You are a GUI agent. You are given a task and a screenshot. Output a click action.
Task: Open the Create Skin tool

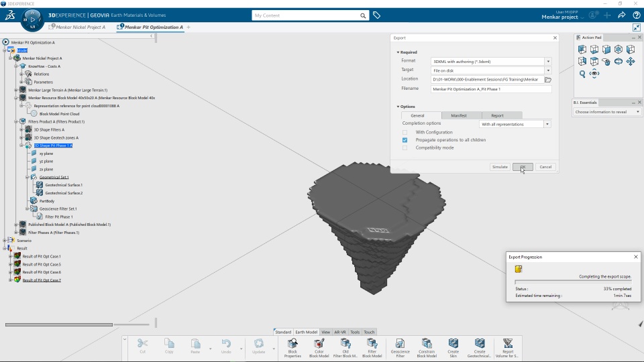[453, 348]
